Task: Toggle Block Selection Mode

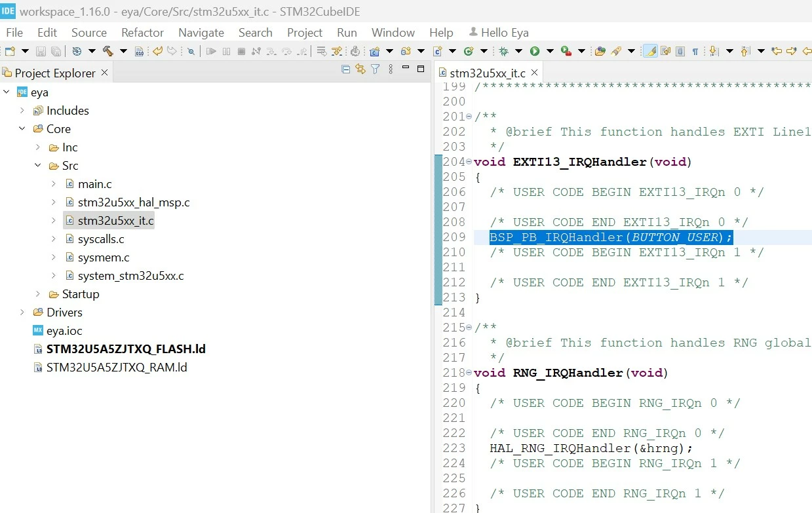Action: (x=680, y=51)
